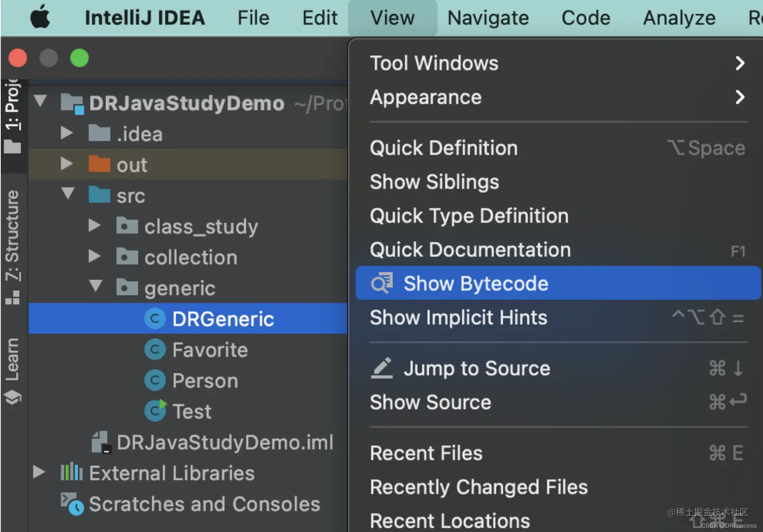
Task: Open the Navigate menu
Action: pyautogui.click(x=488, y=18)
